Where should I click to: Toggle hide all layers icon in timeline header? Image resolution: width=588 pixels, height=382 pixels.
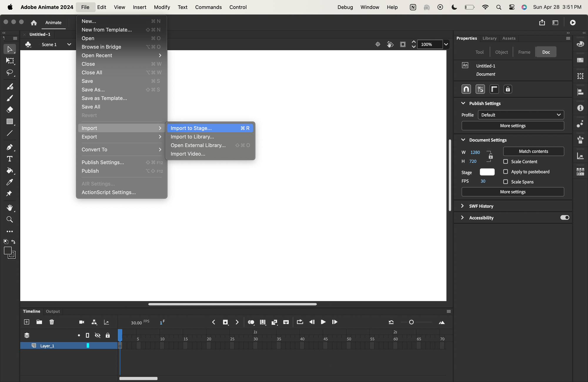click(98, 335)
